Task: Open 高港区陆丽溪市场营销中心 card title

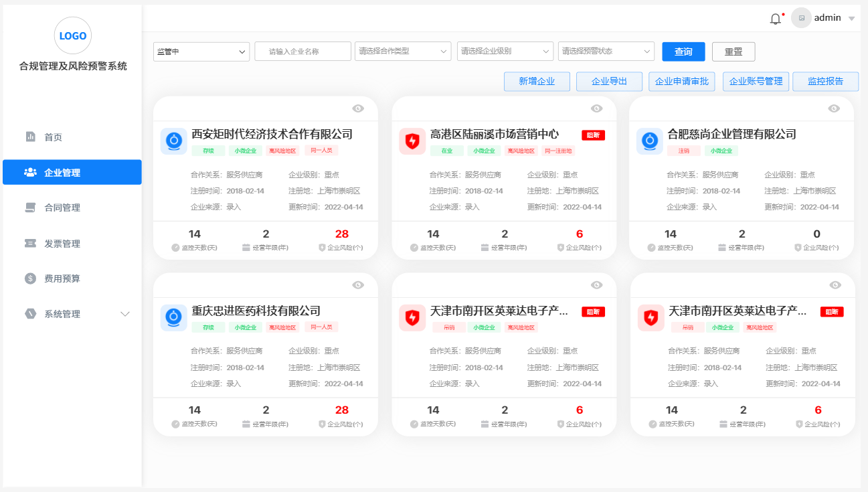Action: tap(495, 135)
